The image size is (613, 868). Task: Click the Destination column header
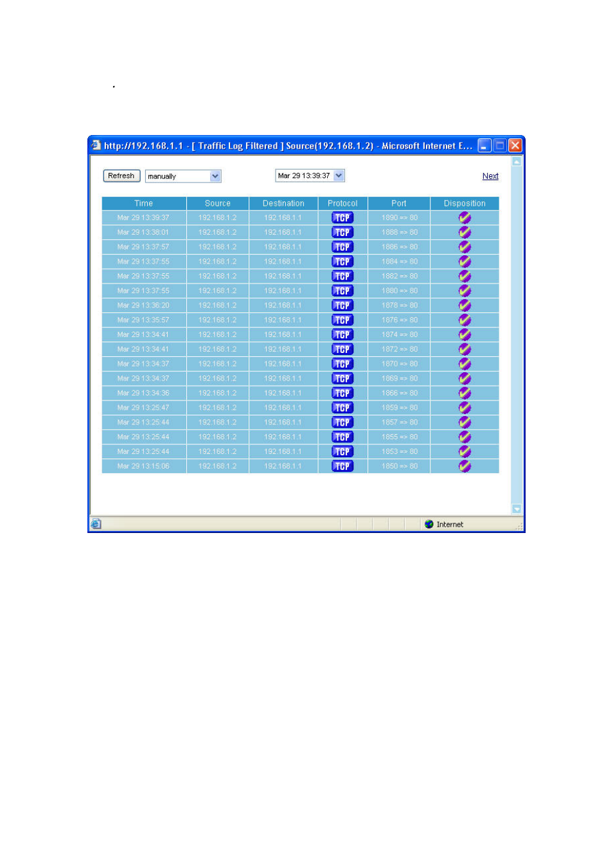coord(283,203)
